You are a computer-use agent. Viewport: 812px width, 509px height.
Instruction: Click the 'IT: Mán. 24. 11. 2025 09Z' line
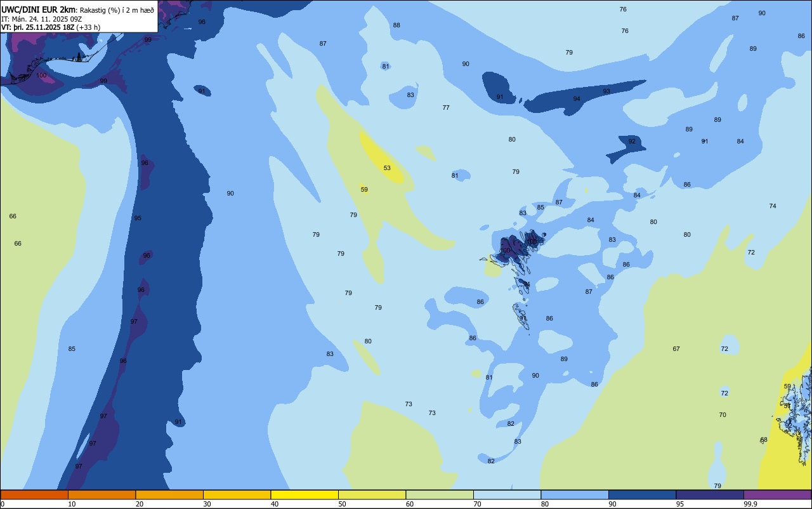41,19
